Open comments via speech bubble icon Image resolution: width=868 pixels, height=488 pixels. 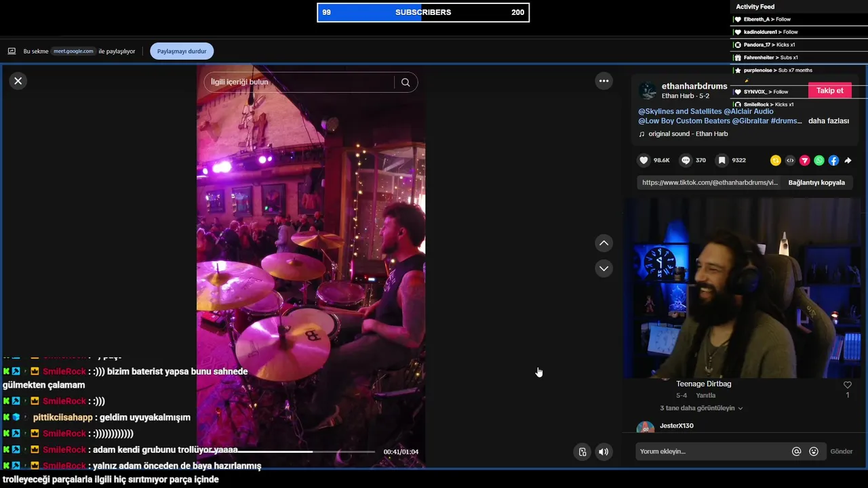[x=686, y=160]
